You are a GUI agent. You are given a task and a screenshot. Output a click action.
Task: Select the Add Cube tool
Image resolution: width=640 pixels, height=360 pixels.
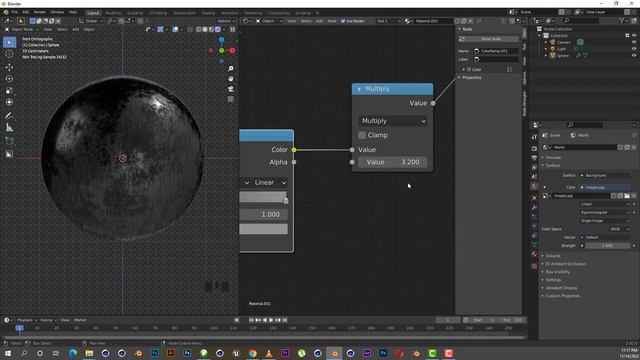tap(9, 141)
